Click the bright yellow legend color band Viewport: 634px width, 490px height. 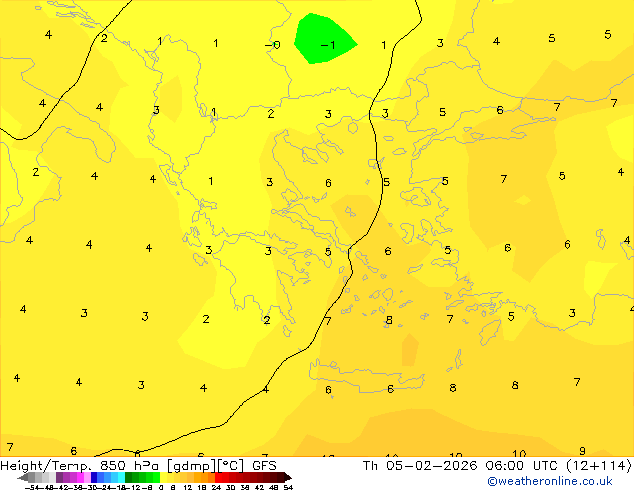[163, 477]
